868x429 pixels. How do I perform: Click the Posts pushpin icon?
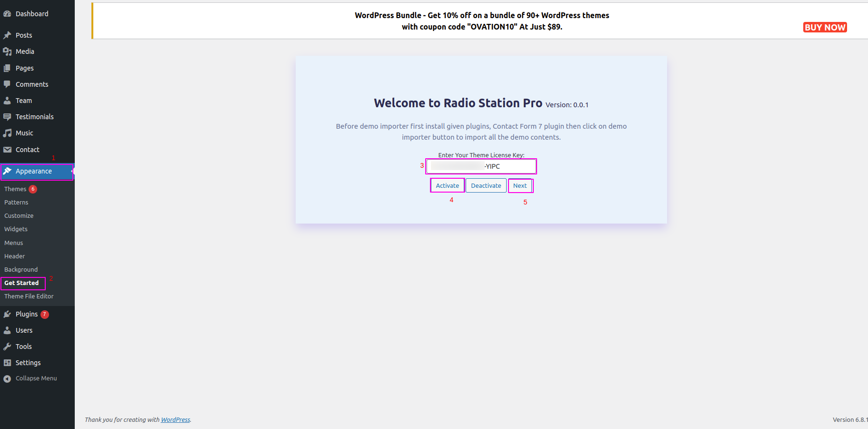click(7, 35)
